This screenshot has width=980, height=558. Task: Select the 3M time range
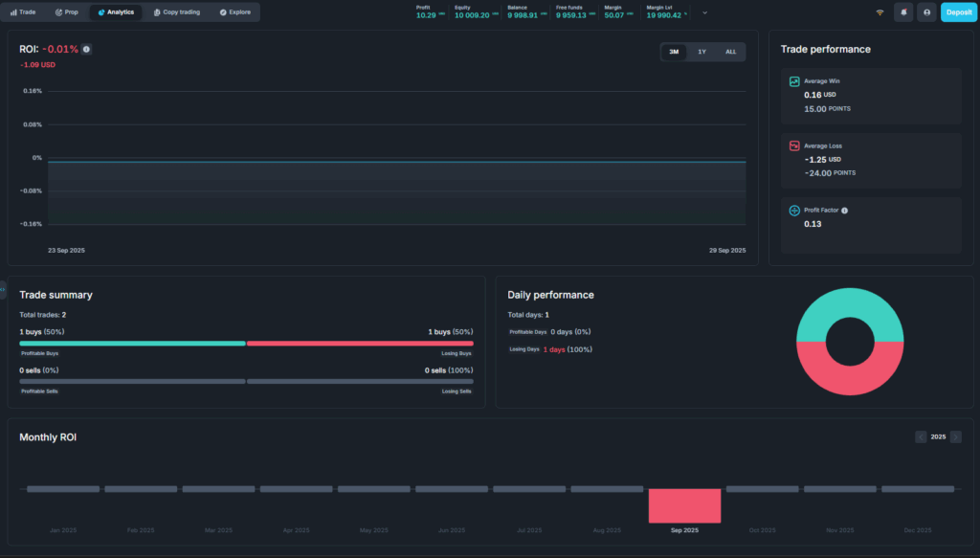[674, 52]
